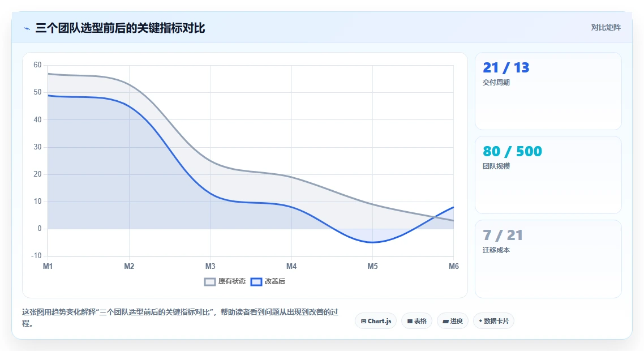This screenshot has width=644, height=351.
Task: Toggle the 原有状态 legend swatch
Action: tap(210, 281)
